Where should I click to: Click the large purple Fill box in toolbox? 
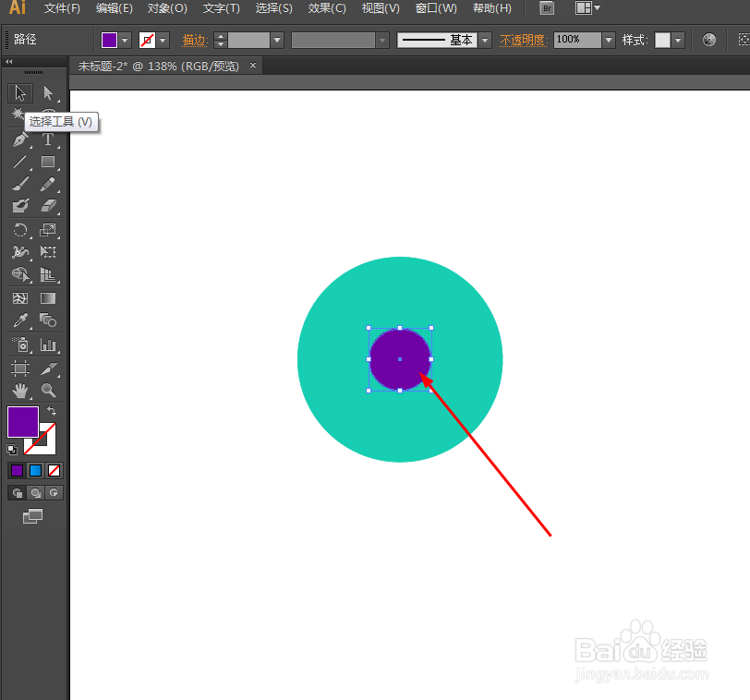pyautogui.click(x=23, y=422)
